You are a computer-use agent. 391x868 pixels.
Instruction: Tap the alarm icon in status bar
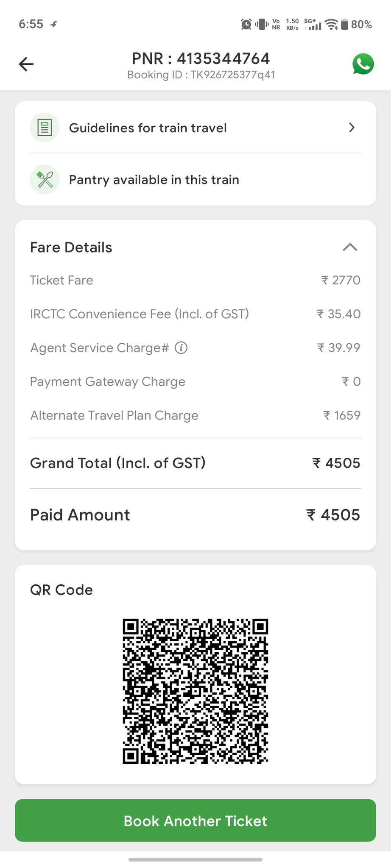[x=246, y=25]
